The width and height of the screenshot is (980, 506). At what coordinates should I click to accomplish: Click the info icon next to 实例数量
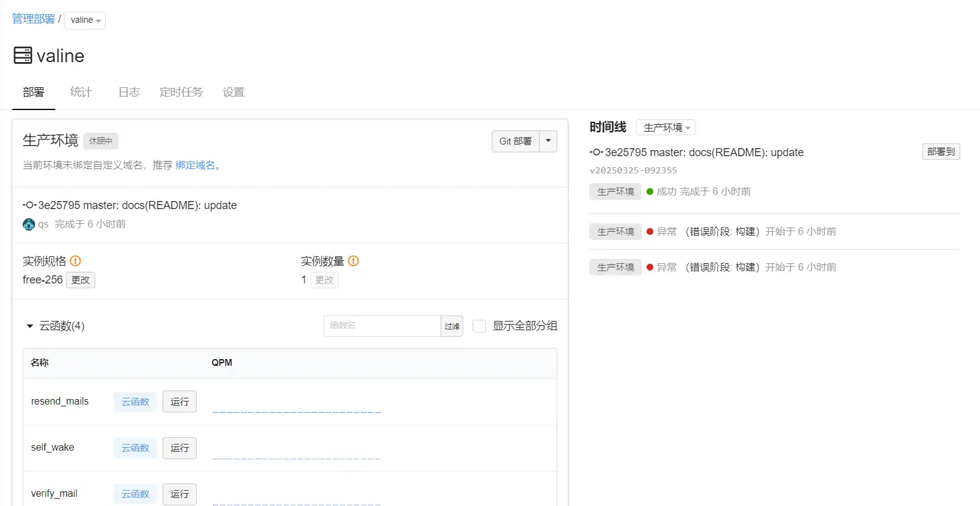tap(353, 261)
